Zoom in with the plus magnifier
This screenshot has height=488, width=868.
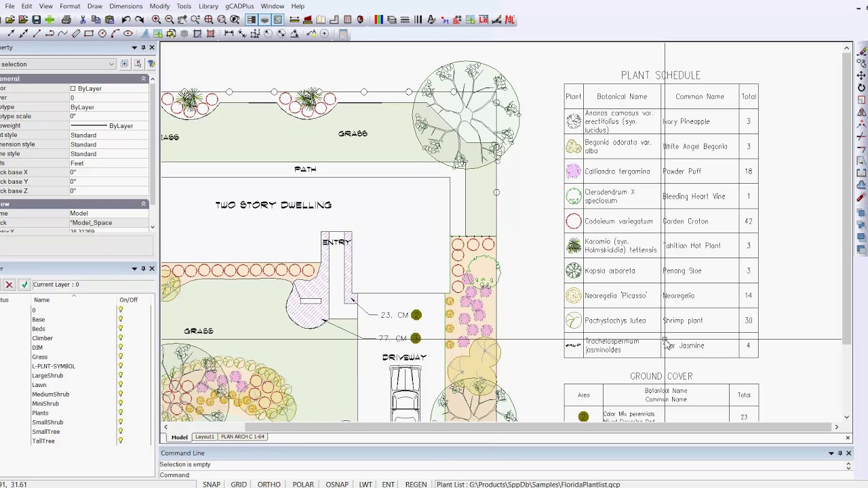tap(156, 20)
